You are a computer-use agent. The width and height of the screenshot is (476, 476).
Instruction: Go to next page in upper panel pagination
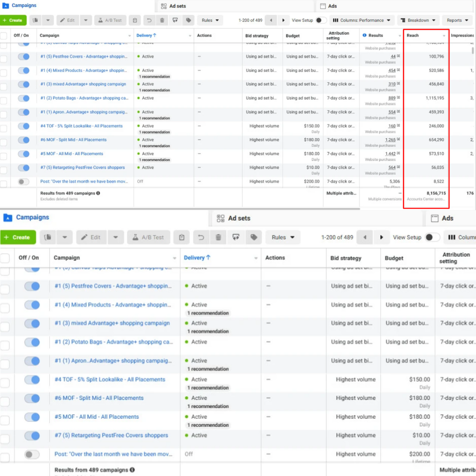tap(283, 20)
